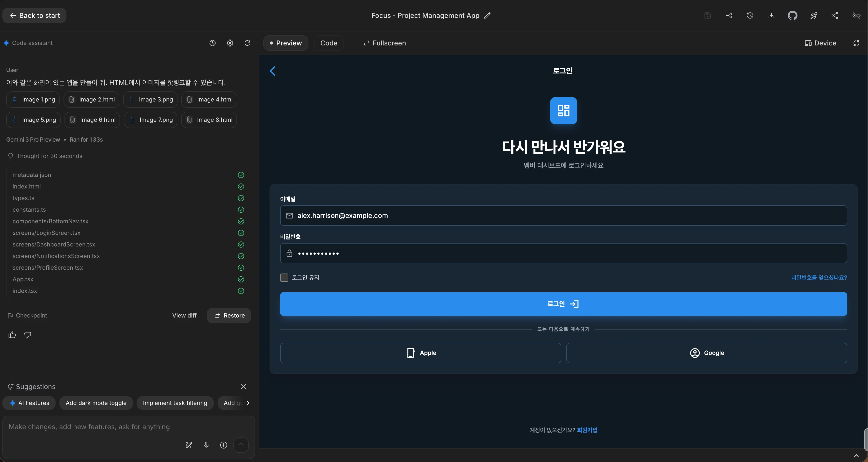Viewport: 868px width, 462px height.
Task: Click the rocket deploy icon
Action: click(813, 15)
